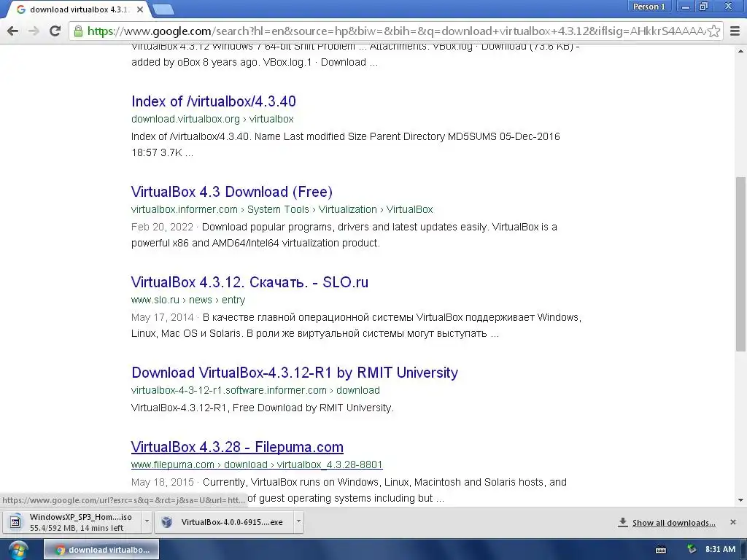747x560 pixels.
Task: Click the WindowsXP iso file icon
Action: click(15, 522)
